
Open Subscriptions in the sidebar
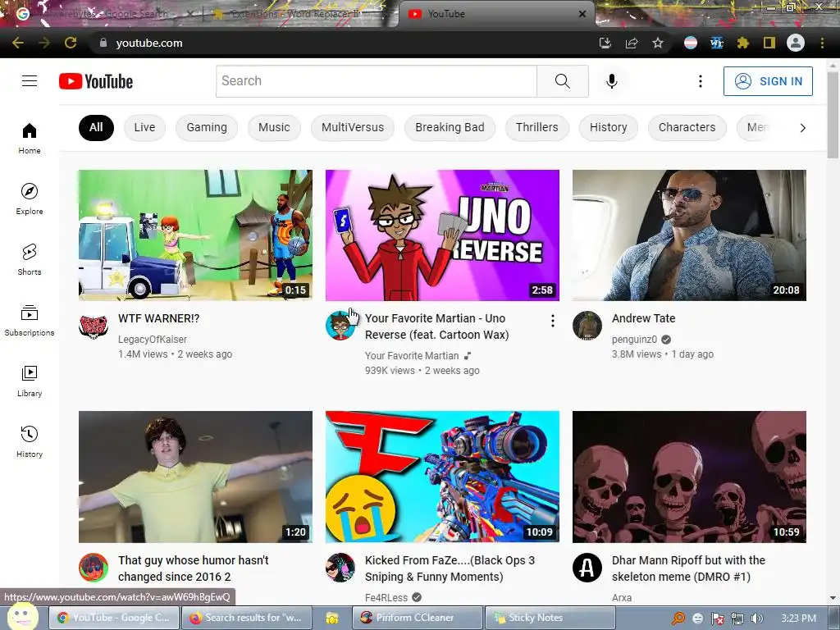[30, 321]
